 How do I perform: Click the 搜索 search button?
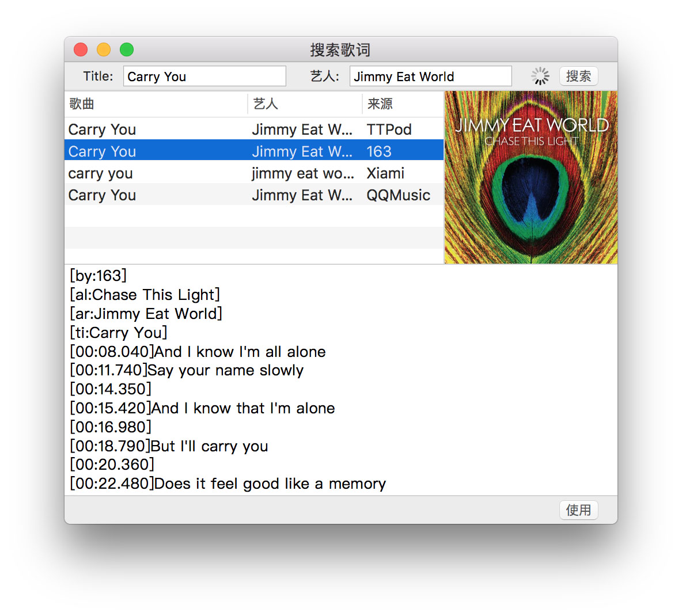pyautogui.click(x=578, y=76)
